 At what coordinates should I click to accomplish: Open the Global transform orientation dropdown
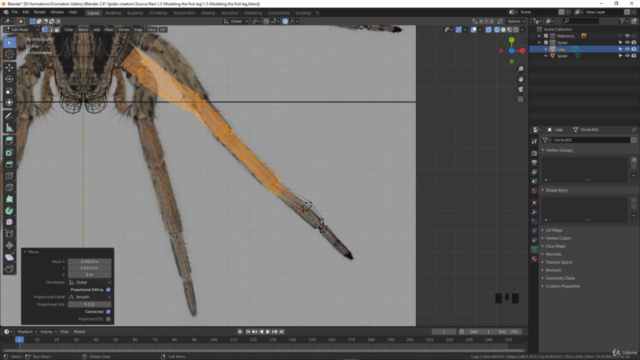tap(236, 21)
